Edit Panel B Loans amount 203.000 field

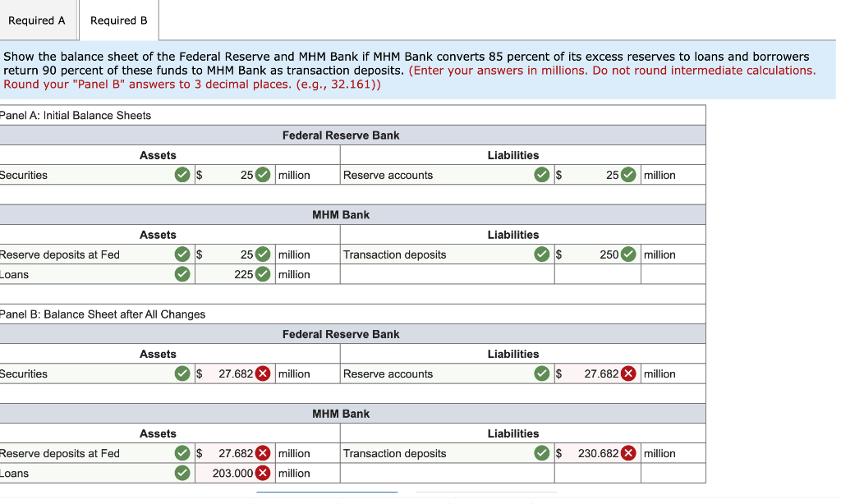(235, 473)
